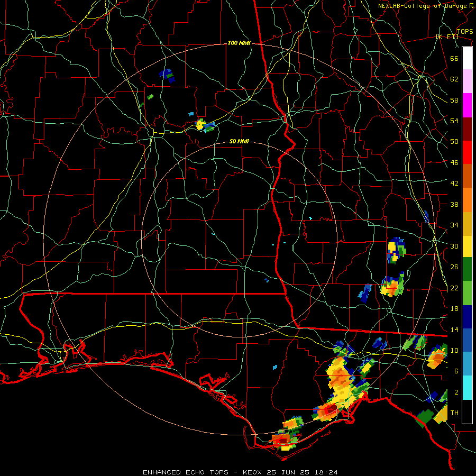Click the white swatch in the tops legend

coord(467,58)
